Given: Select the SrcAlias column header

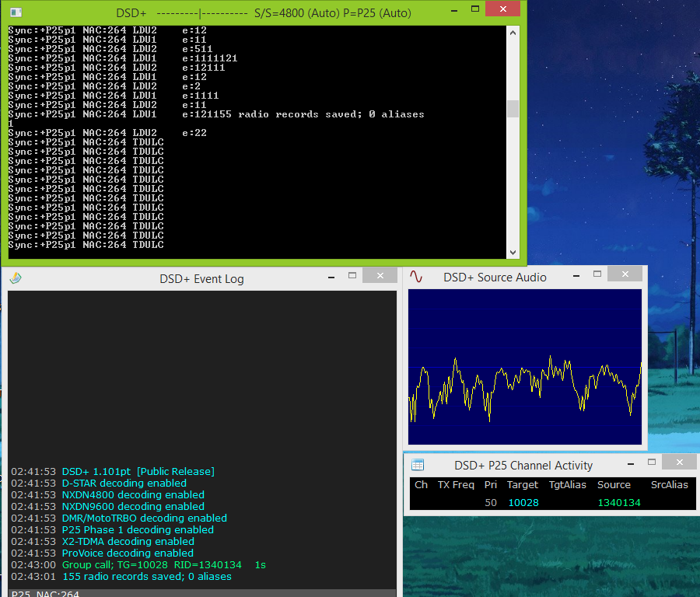Looking at the screenshot, I should pyautogui.click(x=669, y=484).
